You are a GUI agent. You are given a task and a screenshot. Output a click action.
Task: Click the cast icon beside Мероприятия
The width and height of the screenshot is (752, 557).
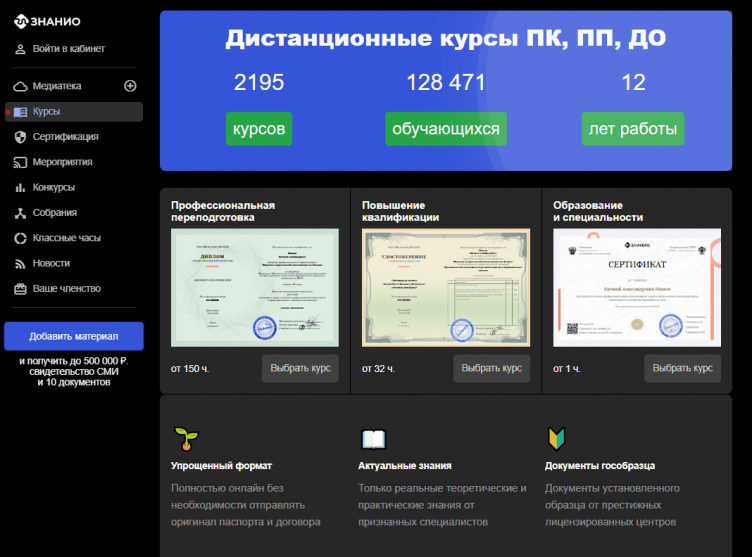(x=20, y=163)
